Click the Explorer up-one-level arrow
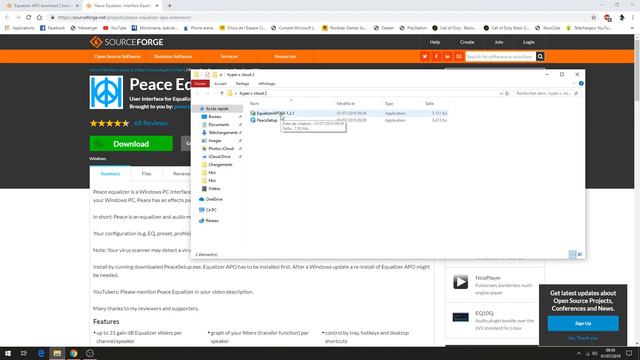Screen dimensions: 640x360 (x=222, y=93)
